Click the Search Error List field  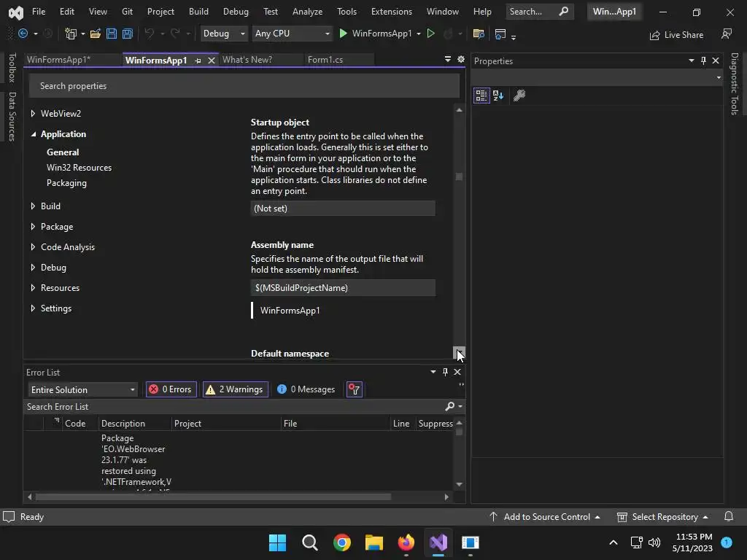pyautogui.click(x=233, y=406)
